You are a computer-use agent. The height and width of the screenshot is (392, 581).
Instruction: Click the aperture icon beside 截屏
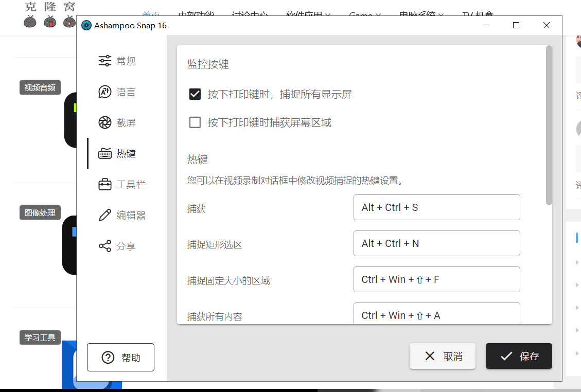tap(105, 122)
